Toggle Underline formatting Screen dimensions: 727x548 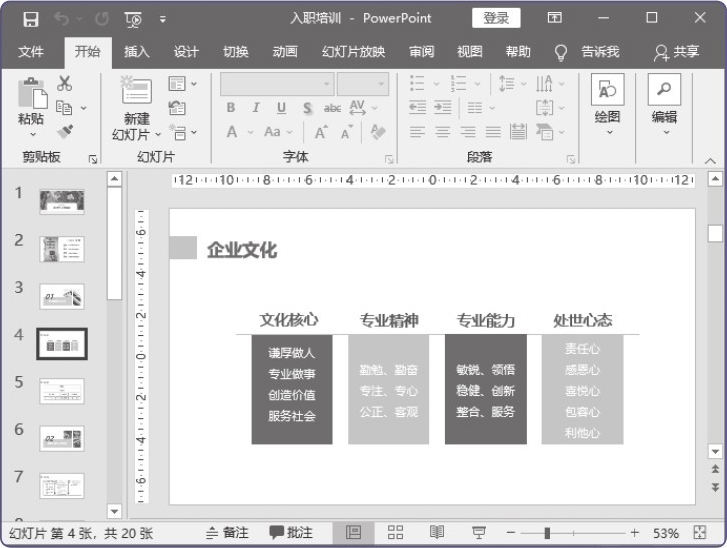pyautogui.click(x=281, y=108)
